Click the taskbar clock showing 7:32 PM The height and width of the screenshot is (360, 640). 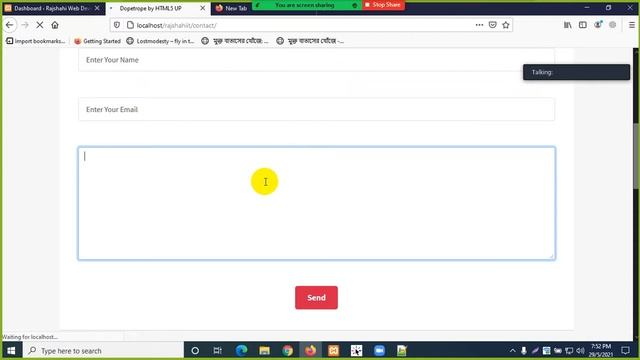tap(600, 351)
